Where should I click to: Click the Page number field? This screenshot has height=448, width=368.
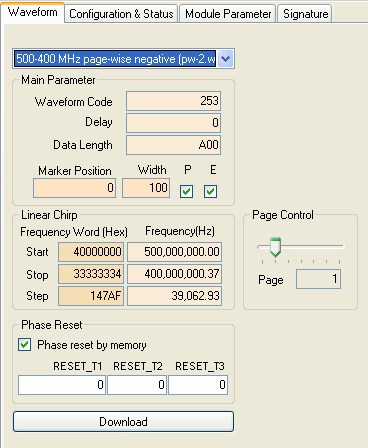click(318, 279)
